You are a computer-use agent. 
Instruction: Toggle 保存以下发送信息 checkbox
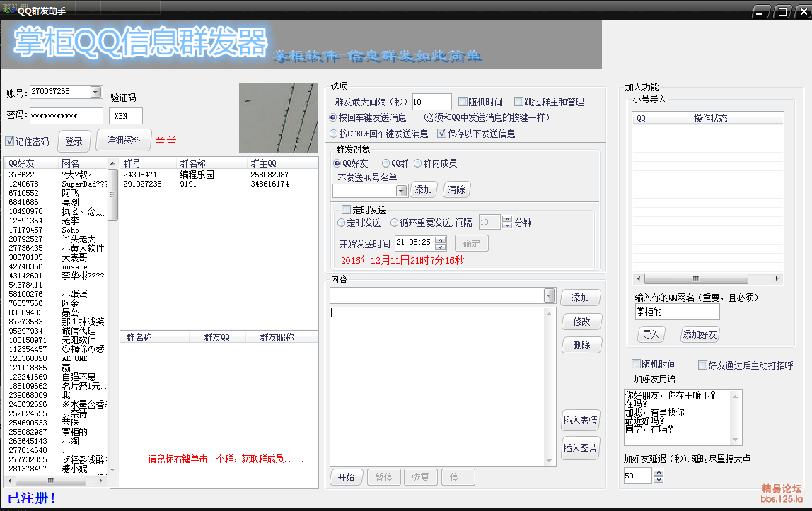click(442, 134)
